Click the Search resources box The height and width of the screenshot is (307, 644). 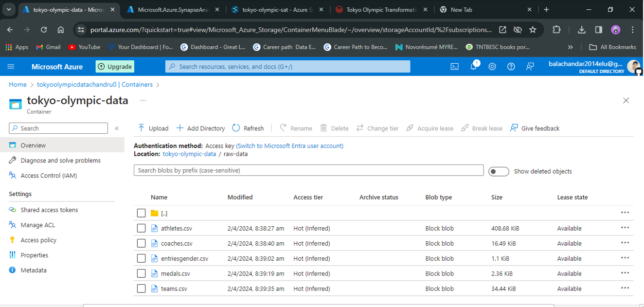[288, 67]
